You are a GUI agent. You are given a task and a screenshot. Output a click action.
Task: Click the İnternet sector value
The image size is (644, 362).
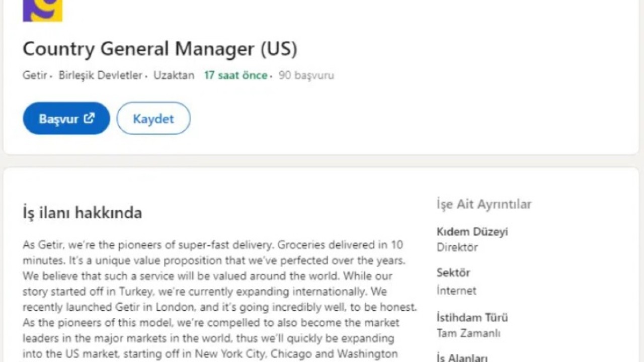456,291
